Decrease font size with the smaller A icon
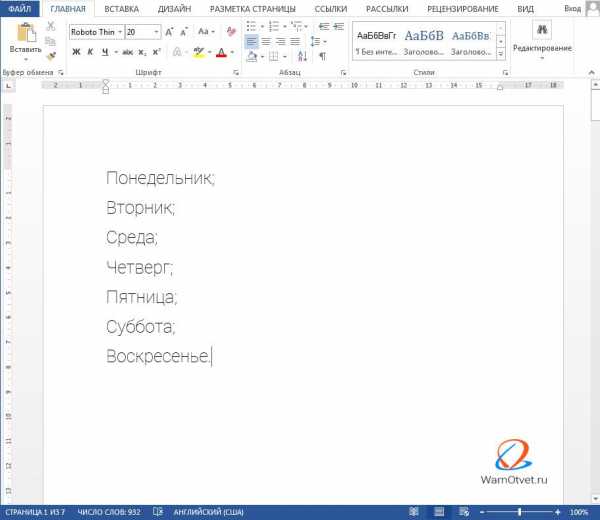Viewport: 600px width, 520px height. [x=184, y=32]
